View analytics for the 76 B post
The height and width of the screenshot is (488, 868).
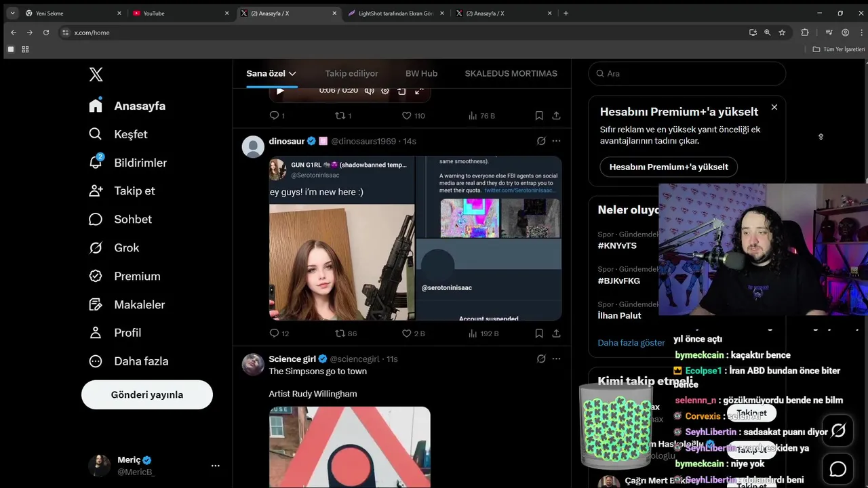[x=481, y=116]
